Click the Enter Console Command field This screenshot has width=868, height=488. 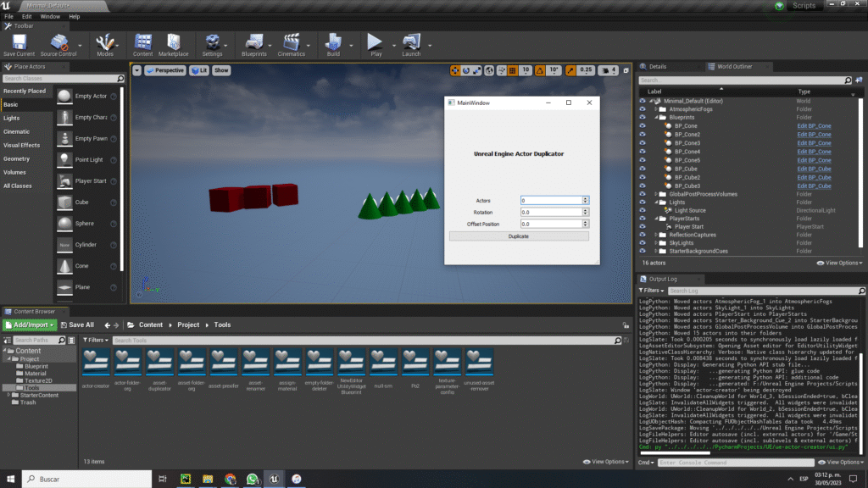coord(736,463)
